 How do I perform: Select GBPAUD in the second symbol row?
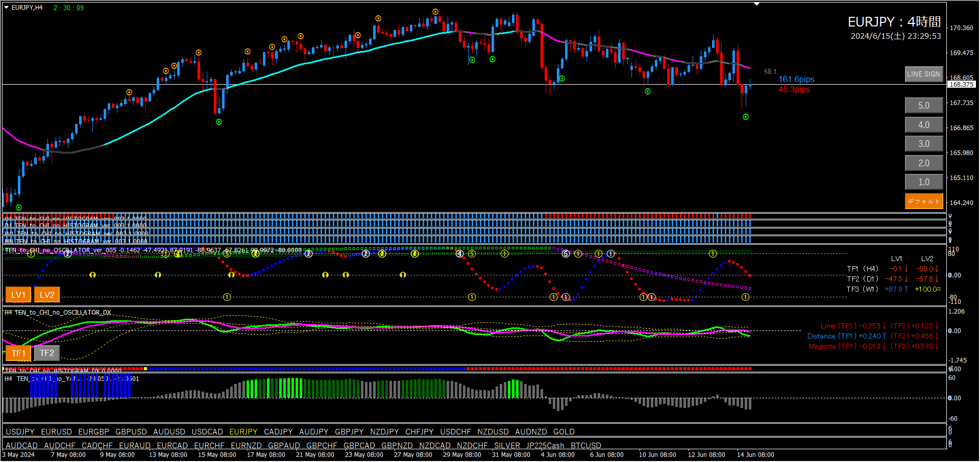284,446
